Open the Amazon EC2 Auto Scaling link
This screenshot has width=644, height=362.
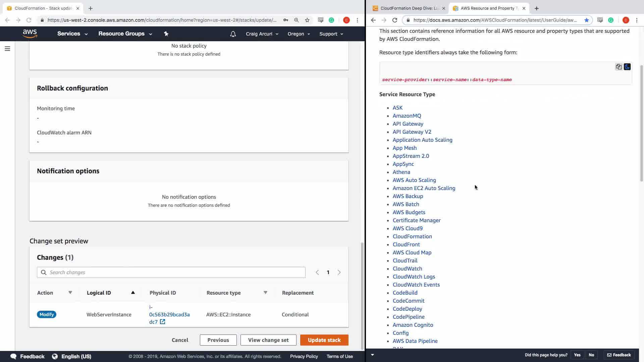point(424,188)
